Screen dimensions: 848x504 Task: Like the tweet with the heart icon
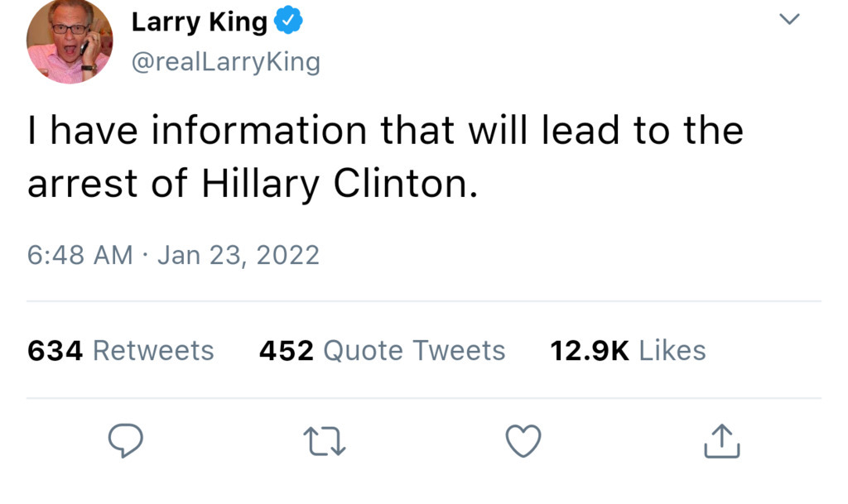(x=523, y=440)
